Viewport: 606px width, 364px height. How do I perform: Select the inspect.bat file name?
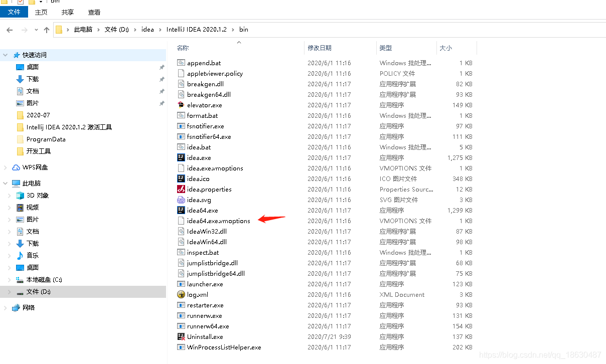point(203,252)
